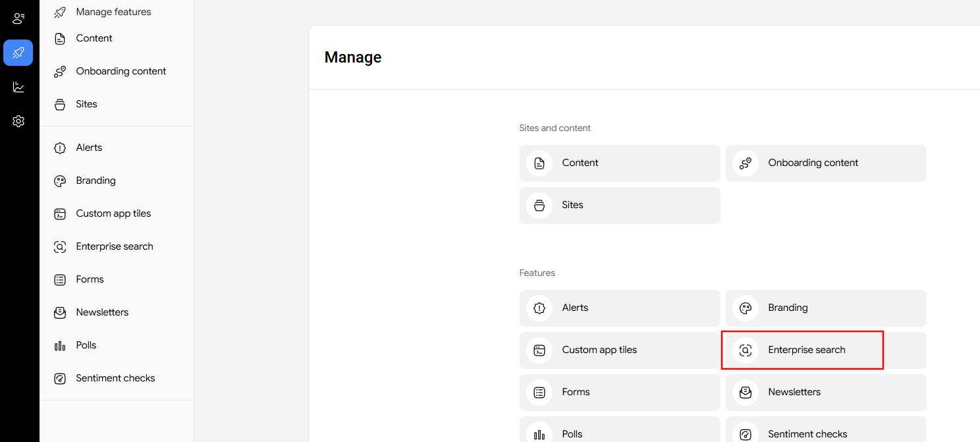Click the Branding palette icon in the Features grid
Viewport: 980px width, 442px height.
[x=746, y=308]
